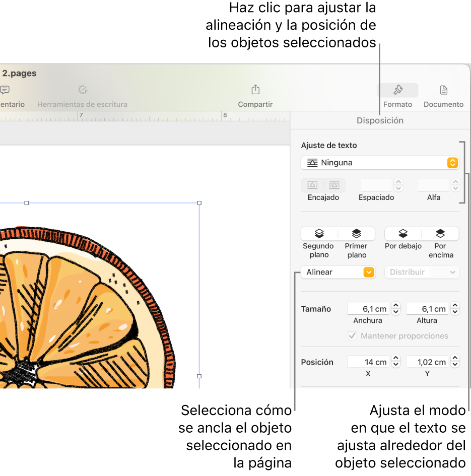This screenshot has height=476, width=471.
Task: Toggle Mantener proporciones checkbox
Action: [x=352, y=336]
